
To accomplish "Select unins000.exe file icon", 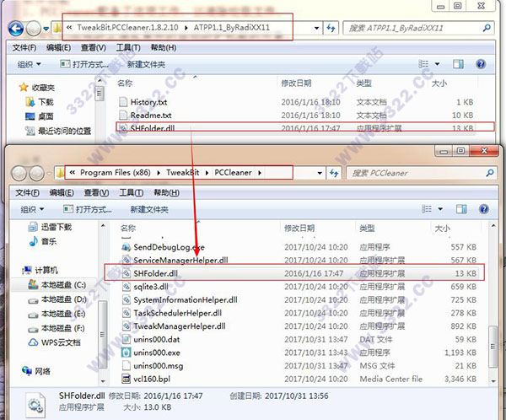I will click(126, 353).
